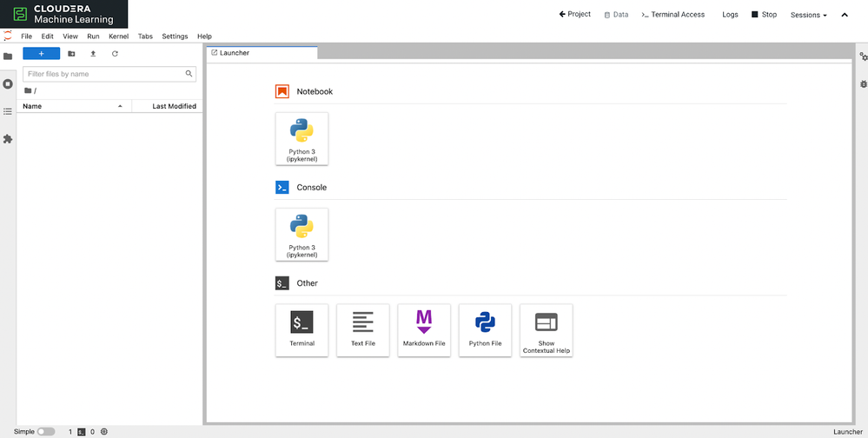Open the File Browser sidebar panel
868x438 pixels.
pos(8,56)
